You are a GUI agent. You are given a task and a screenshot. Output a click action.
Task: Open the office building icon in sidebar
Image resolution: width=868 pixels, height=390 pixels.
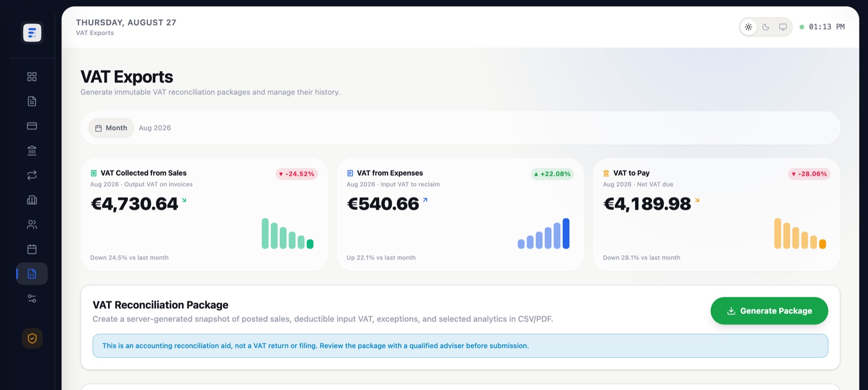pos(32,200)
